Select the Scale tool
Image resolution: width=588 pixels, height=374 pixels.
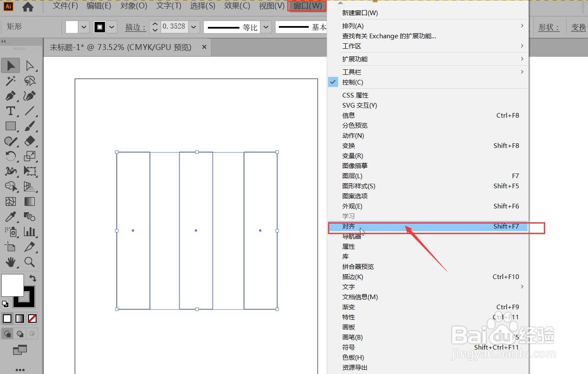pos(29,156)
